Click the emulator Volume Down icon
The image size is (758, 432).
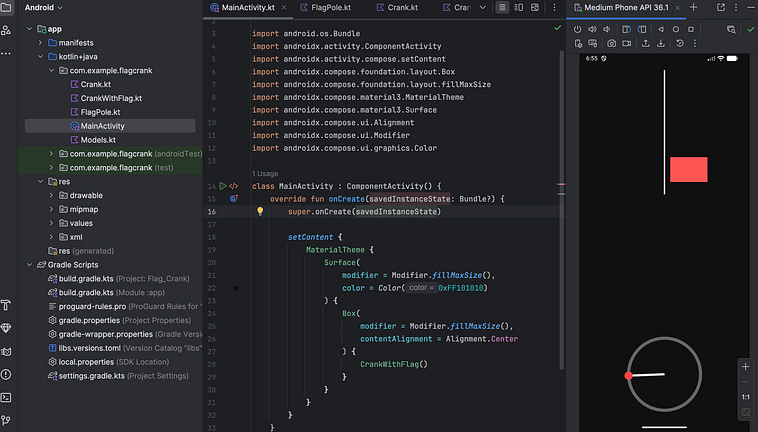coord(607,29)
